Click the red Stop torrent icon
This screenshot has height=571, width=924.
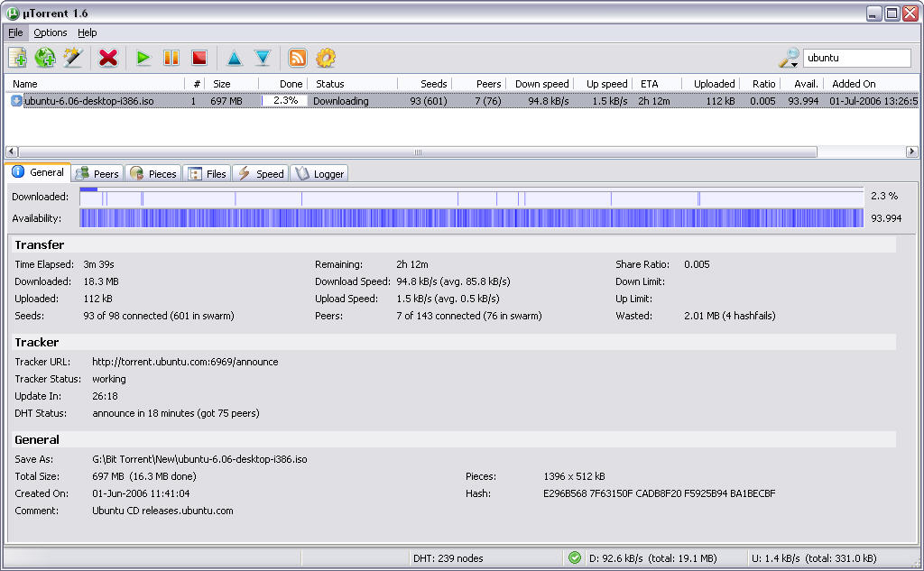click(199, 58)
